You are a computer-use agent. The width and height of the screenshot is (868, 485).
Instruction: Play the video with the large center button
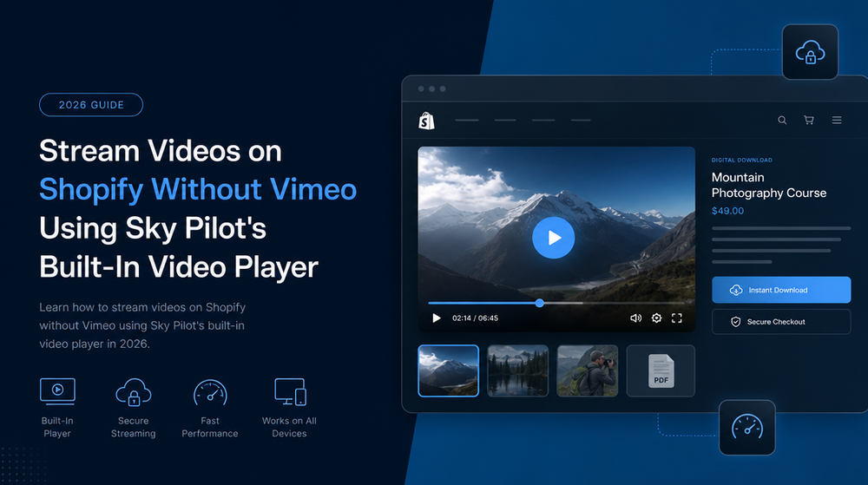pos(553,238)
